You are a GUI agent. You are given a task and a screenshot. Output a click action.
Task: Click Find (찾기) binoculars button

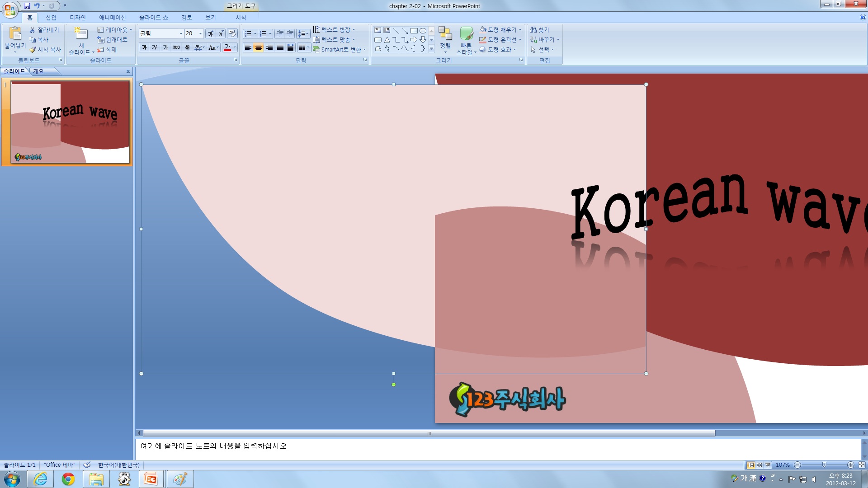(x=539, y=30)
